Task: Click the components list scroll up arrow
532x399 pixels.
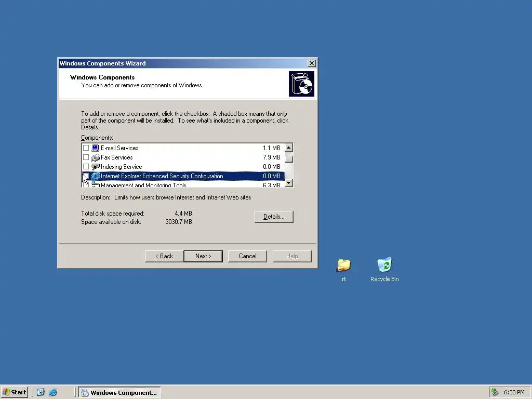Action: tap(289, 148)
